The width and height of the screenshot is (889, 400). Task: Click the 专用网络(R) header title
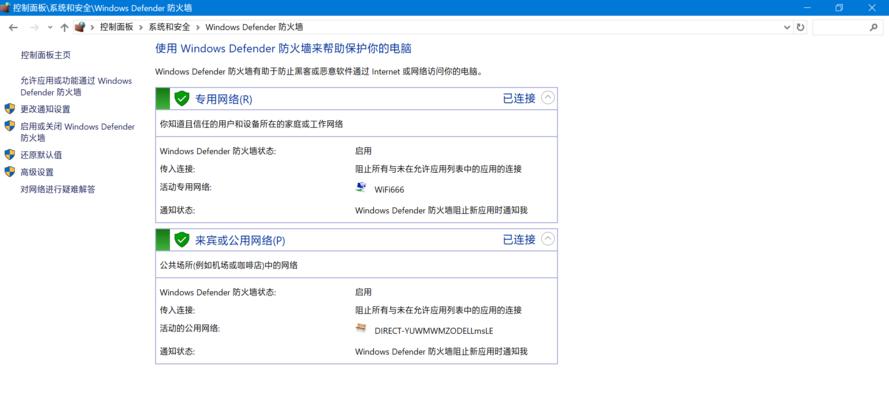(x=224, y=99)
